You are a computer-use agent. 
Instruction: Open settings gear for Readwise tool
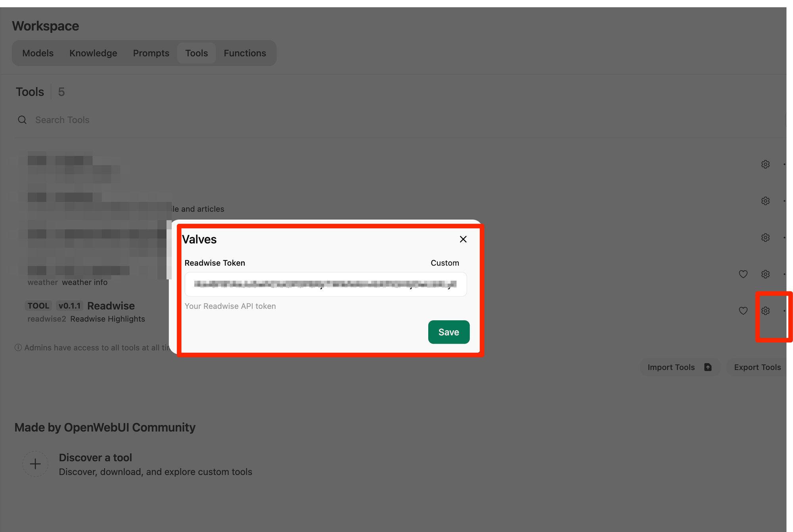(765, 311)
